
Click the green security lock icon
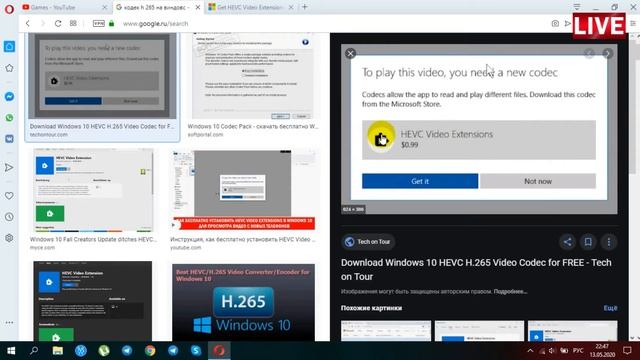pyautogui.click(x=111, y=24)
